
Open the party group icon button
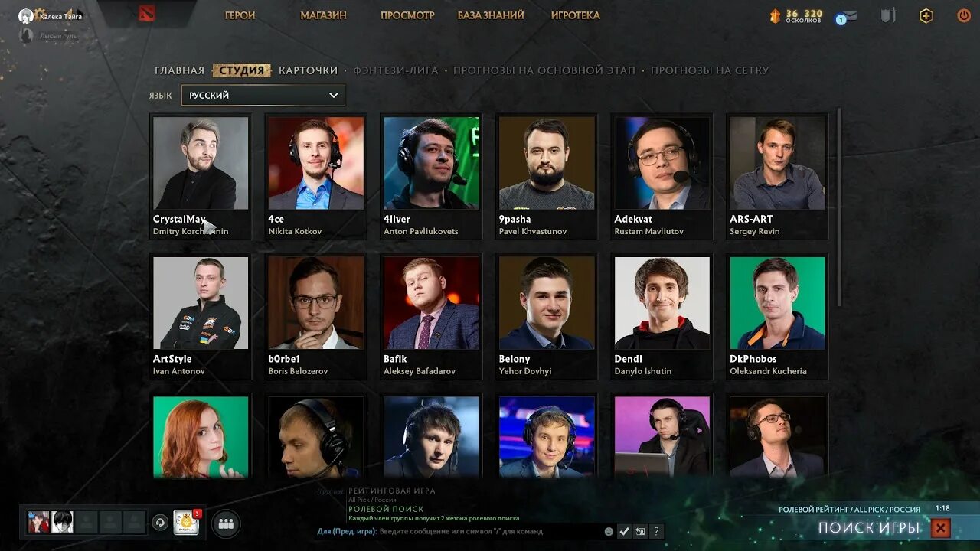[226, 523]
